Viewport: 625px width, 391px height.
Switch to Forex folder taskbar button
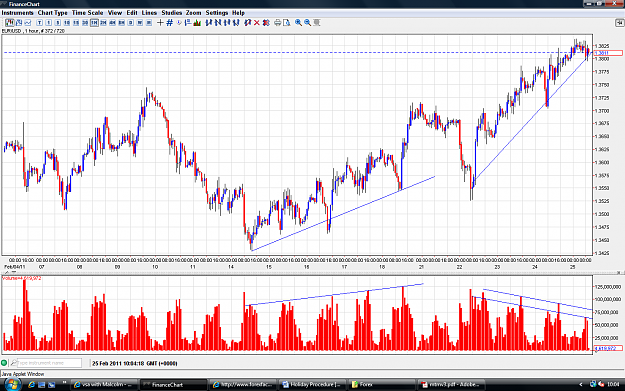[381, 385]
